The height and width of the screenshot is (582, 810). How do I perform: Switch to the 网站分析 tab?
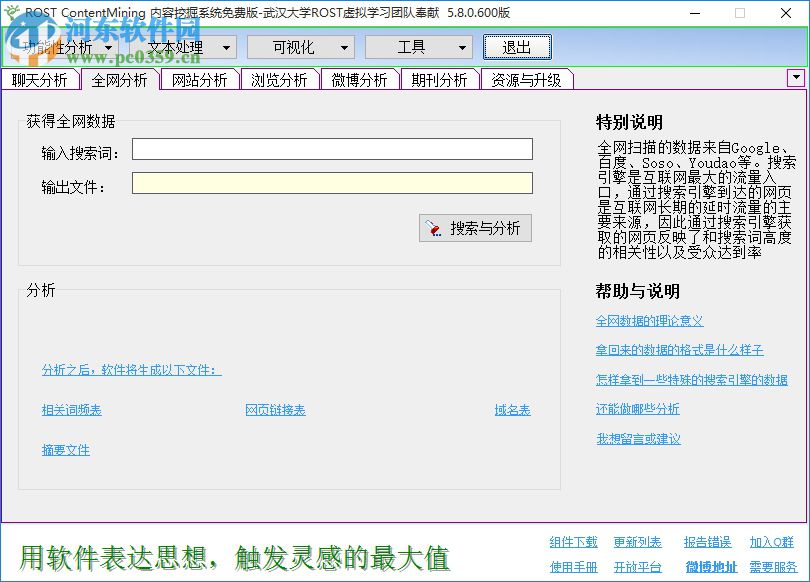pos(199,78)
